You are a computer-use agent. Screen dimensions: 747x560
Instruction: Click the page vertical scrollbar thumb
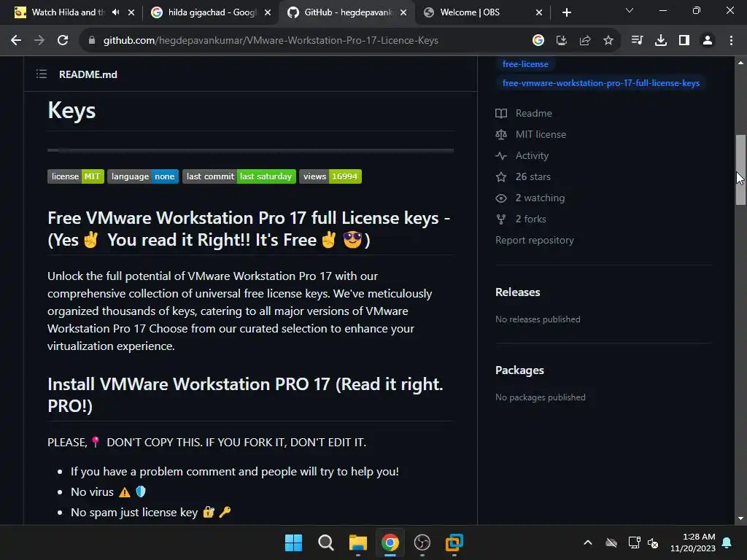point(740,169)
